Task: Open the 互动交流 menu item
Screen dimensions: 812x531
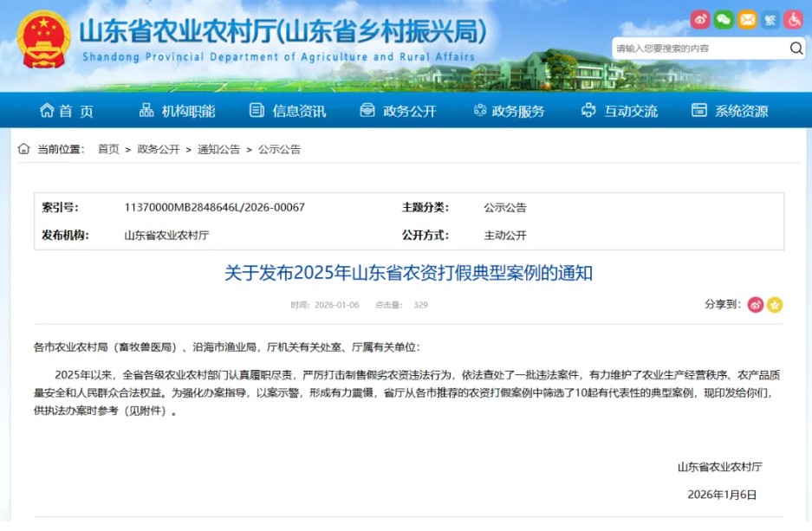Action: coord(630,111)
